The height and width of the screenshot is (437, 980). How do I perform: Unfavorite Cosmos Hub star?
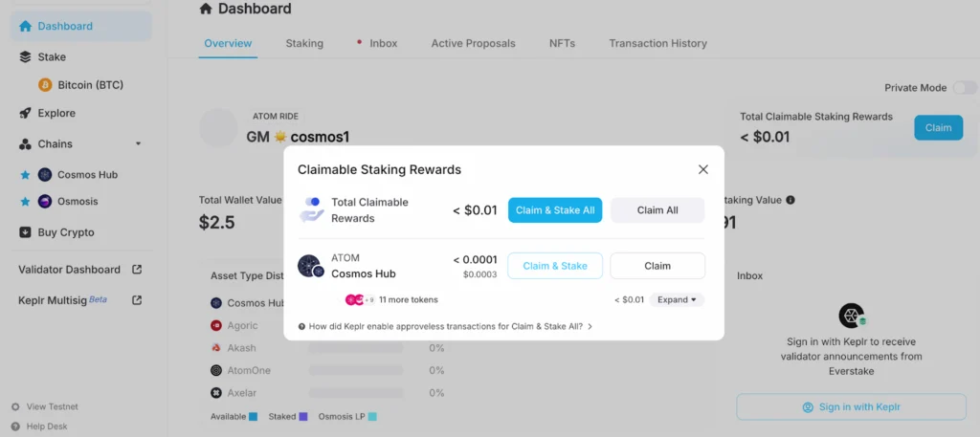(25, 175)
